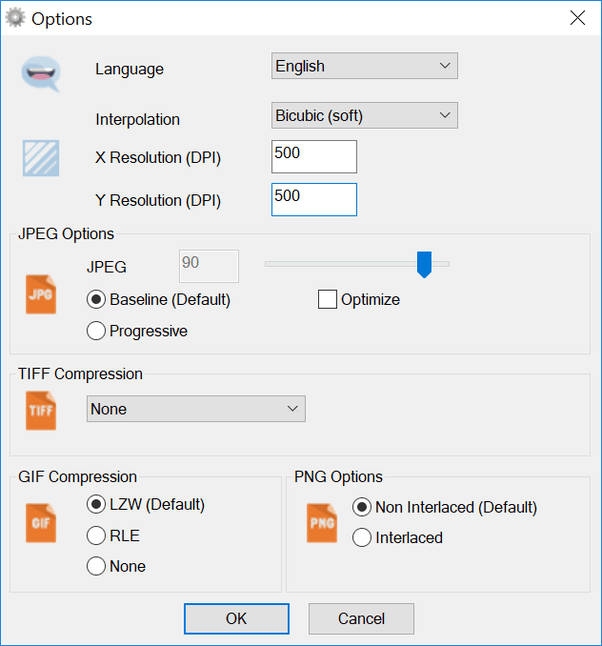602x646 pixels.
Task: Open the TIFF Compression dropdown showing None
Action: coord(196,409)
